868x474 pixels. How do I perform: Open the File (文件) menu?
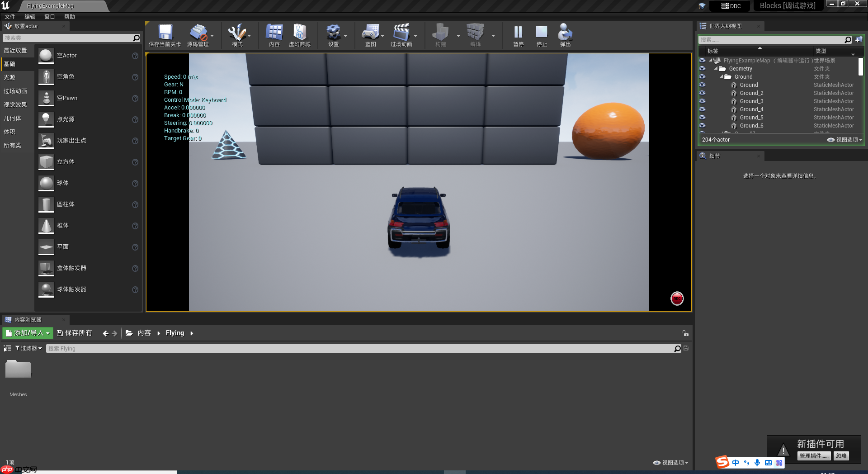pyautogui.click(x=10, y=17)
